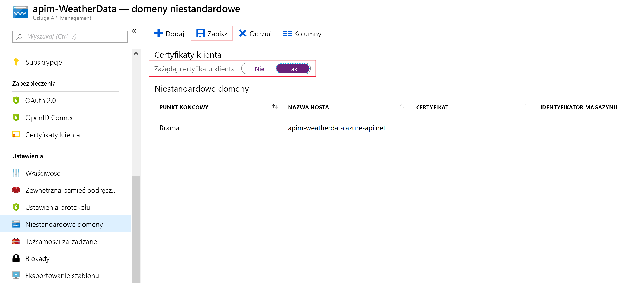This screenshot has width=644, height=283.
Task: Click the Blokady padlock icon
Action: point(16,258)
